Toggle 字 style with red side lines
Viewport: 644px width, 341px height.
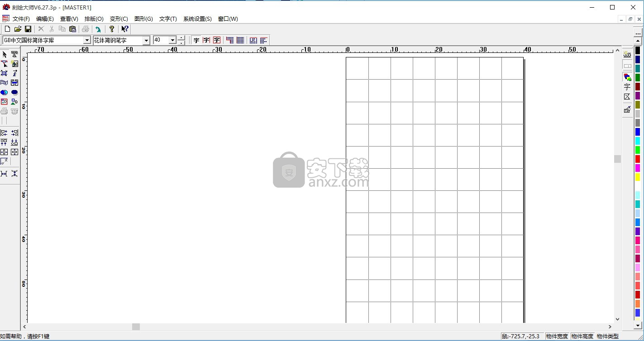(206, 40)
